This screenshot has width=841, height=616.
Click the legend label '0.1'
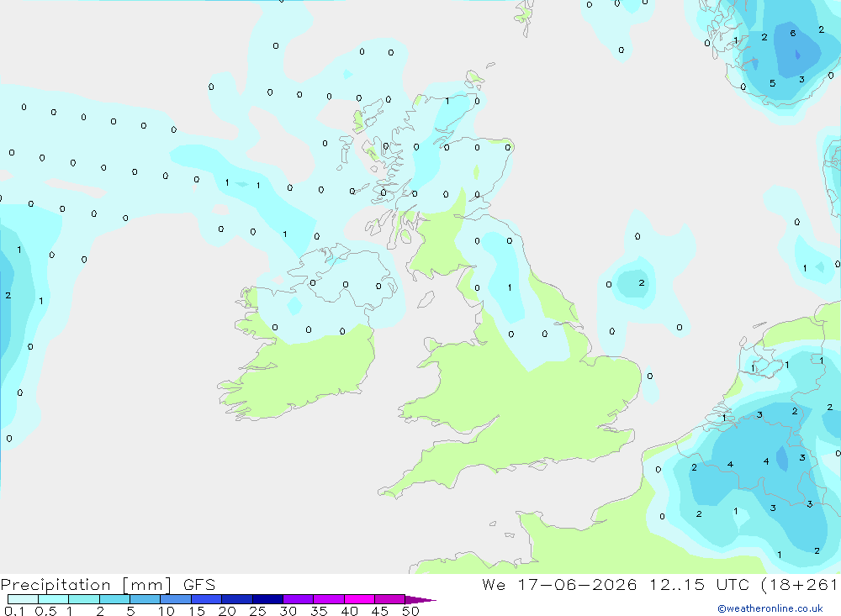14,611
